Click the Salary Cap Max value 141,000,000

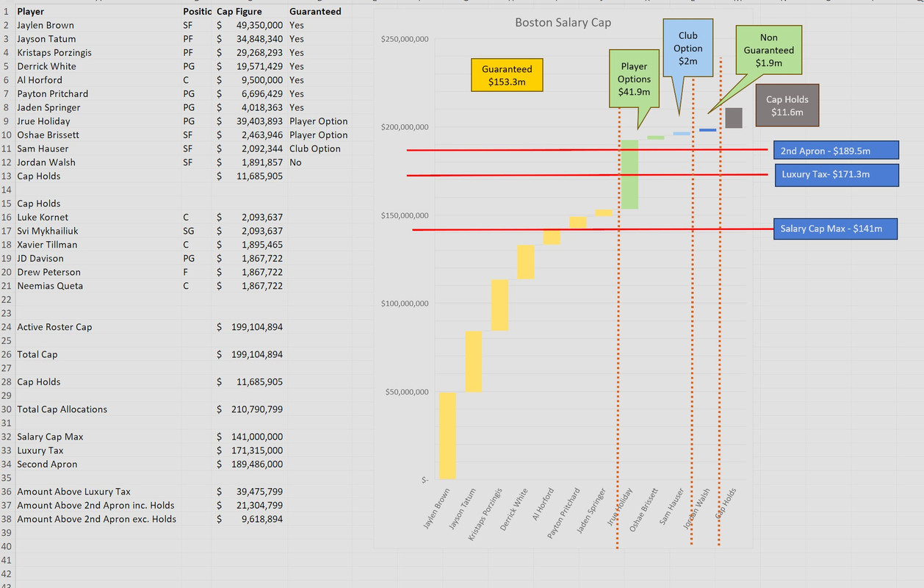(250, 437)
